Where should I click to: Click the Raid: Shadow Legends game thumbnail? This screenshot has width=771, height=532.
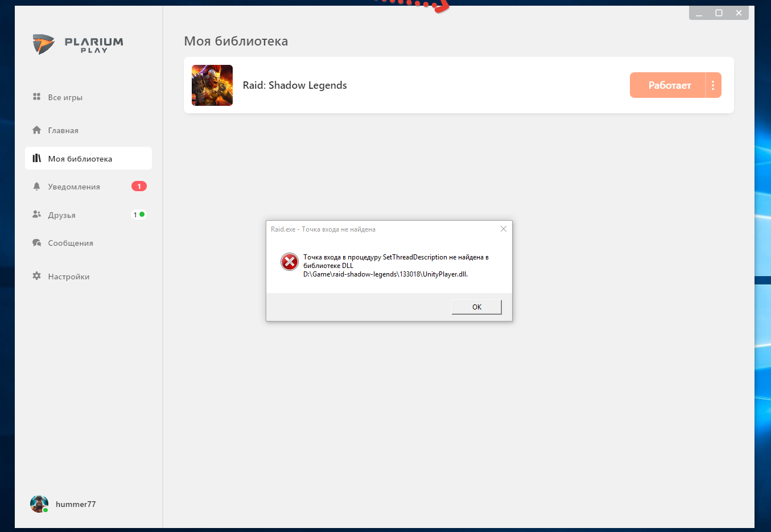click(x=212, y=85)
